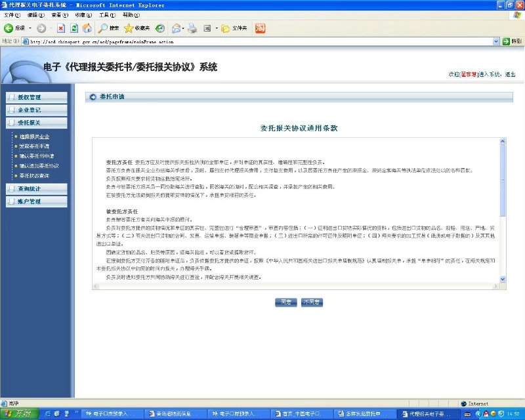The width and height of the screenshot is (525, 420).
Task: Click the Internet zone status bar indicator
Action: click(474, 404)
